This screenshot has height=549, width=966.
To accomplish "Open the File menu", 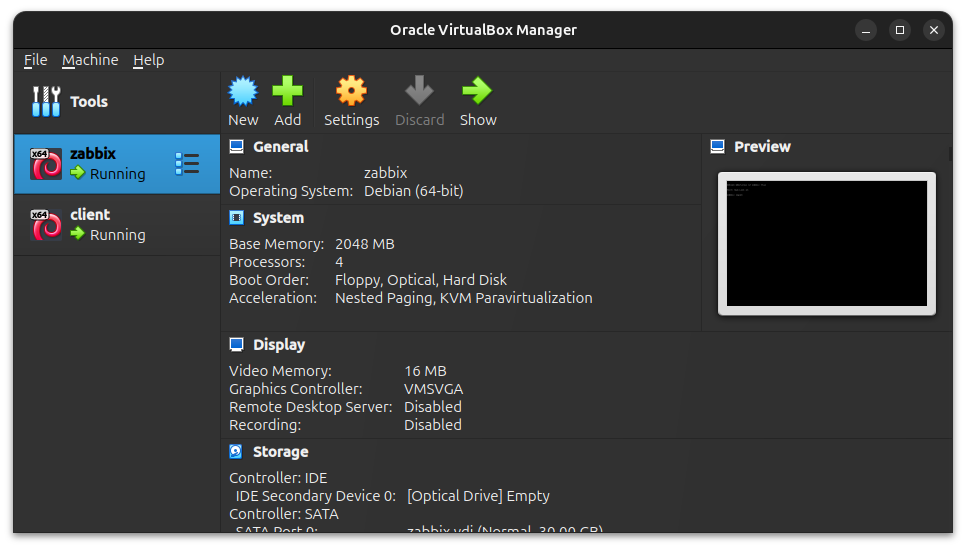I will [x=35, y=60].
